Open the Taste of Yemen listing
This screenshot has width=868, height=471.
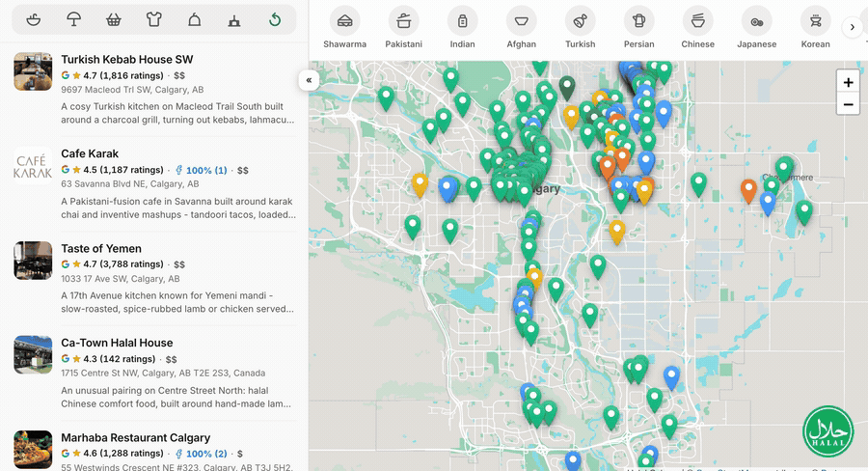tap(101, 248)
